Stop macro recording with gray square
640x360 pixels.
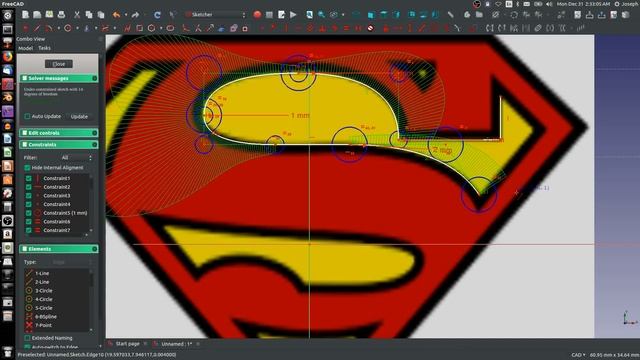(269, 15)
